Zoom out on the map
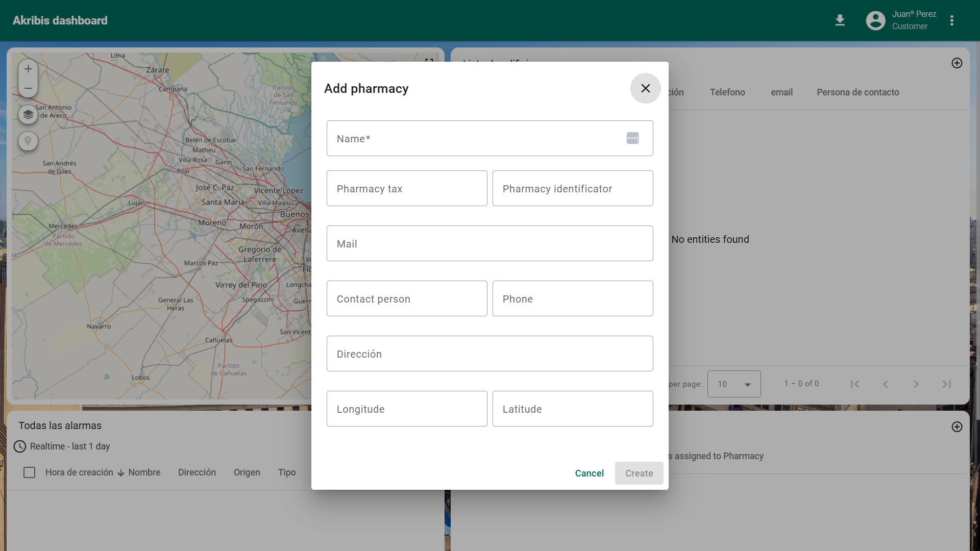 click(x=28, y=88)
